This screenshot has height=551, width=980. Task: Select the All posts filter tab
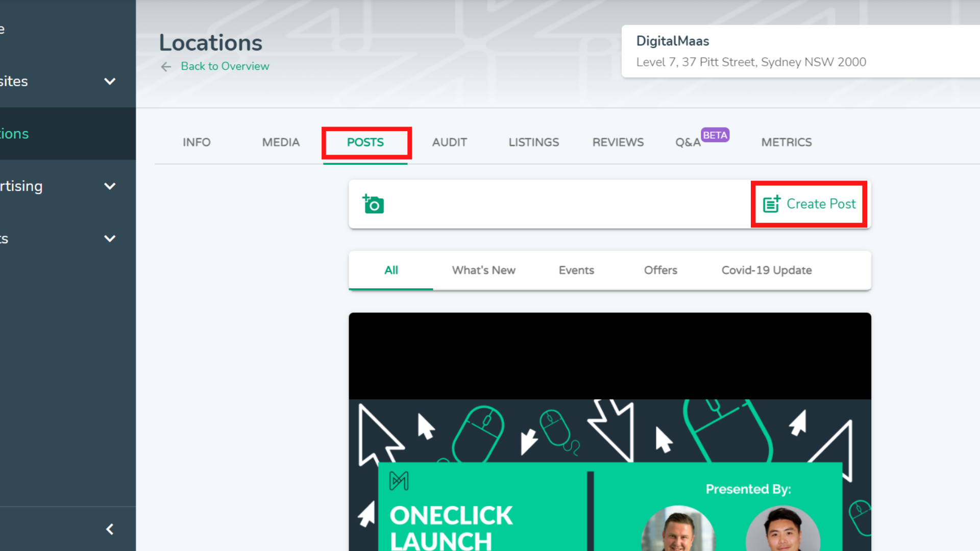[x=390, y=270]
